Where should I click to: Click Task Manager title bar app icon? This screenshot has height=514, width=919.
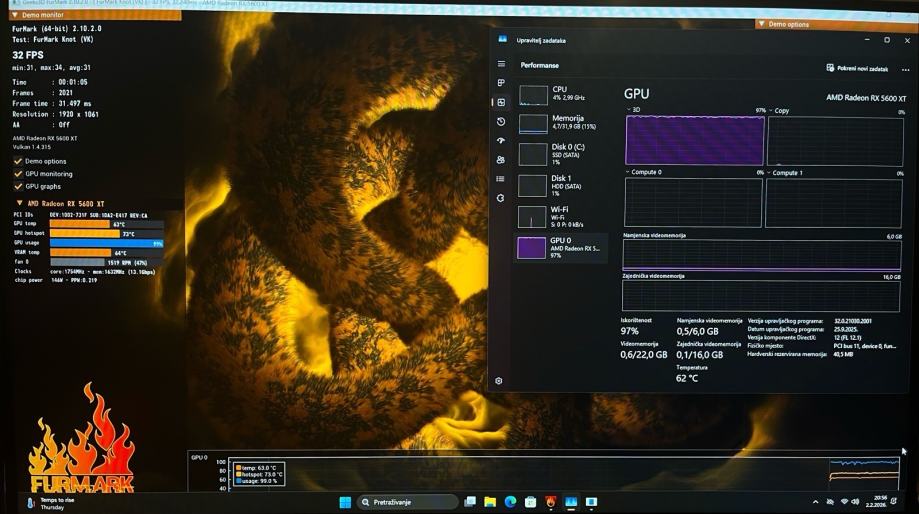coord(502,39)
